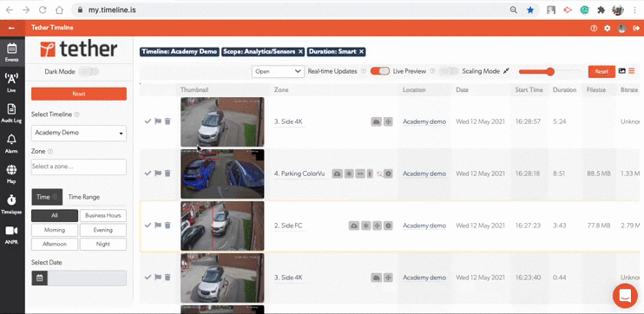Open the 4. Parking ColorVu zone link
This screenshot has height=314, width=644.
coord(299,173)
